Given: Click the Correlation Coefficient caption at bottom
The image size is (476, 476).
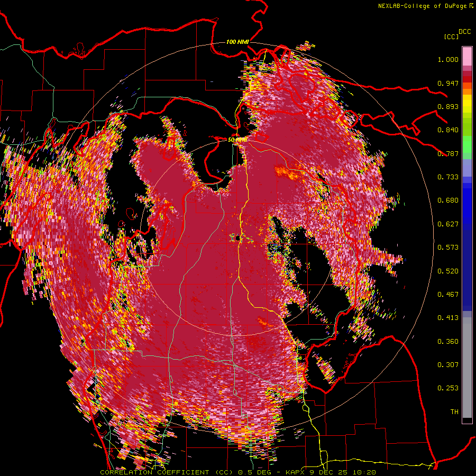Looking at the screenshot, I should point(238,472).
